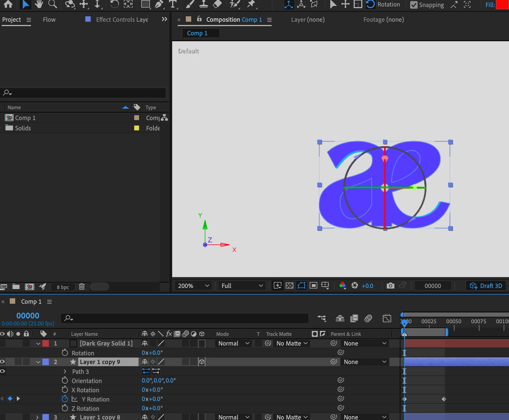Click the red label color of Dark Gray Solid 1
The width and height of the screenshot is (509, 420).
click(46, 343)
